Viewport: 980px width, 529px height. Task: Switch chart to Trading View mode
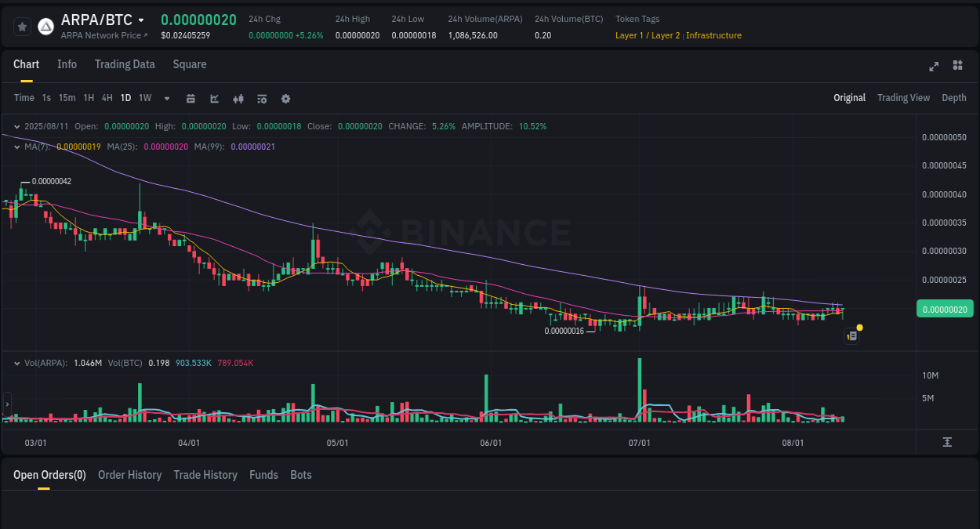point(903,98)
